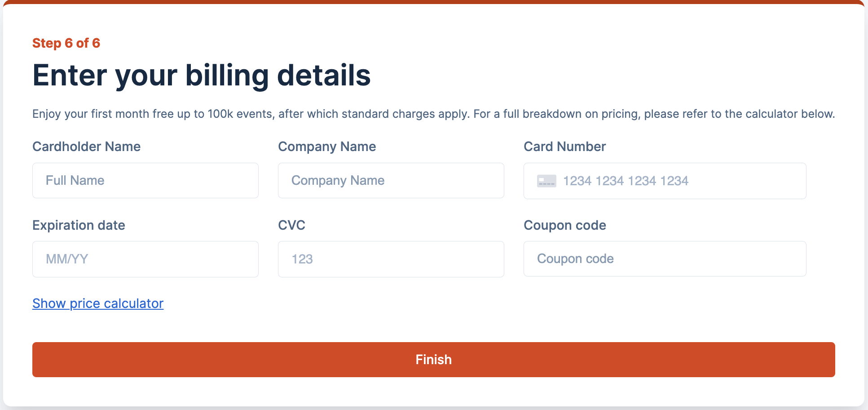The image size is (868, 410).
Task: Click the first month free description text
Action: [433, 114]
